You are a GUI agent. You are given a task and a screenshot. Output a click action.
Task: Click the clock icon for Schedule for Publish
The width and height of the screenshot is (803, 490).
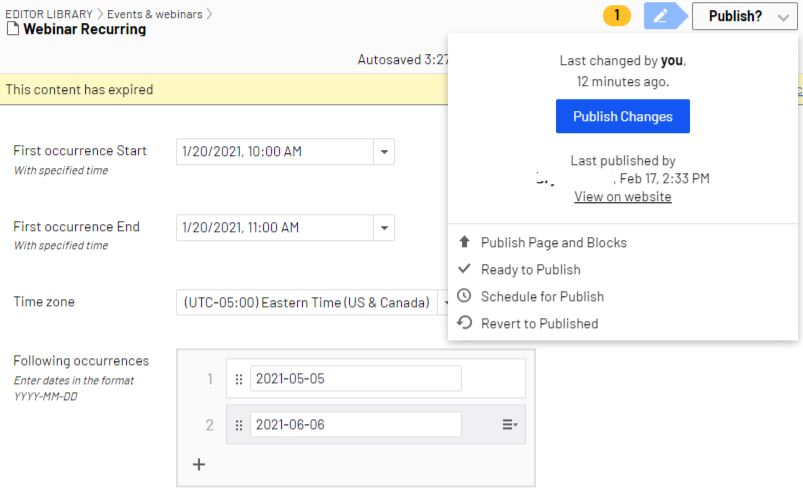click(x=463, y=297)
